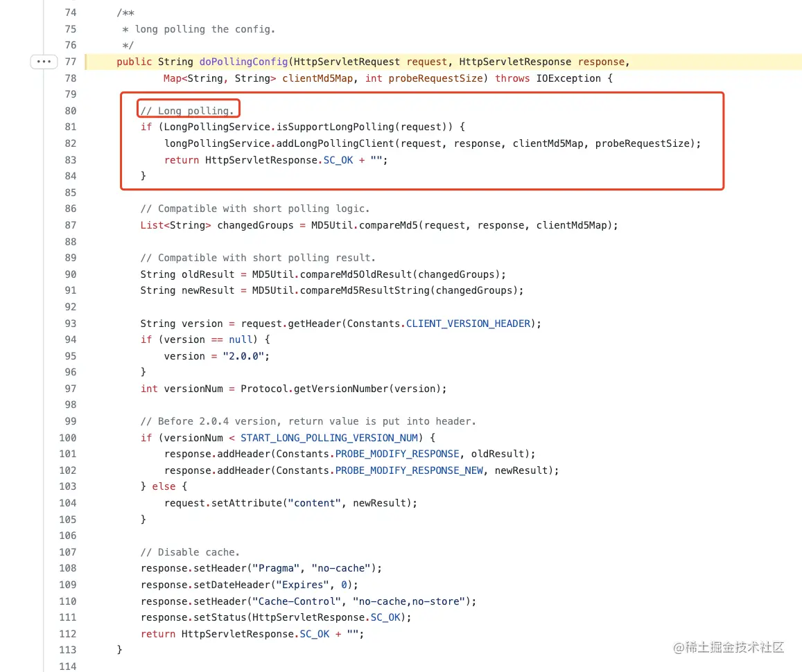Viewport: 802px width, 672px height.
Task: Select line number 112
Action: [67, 634]
